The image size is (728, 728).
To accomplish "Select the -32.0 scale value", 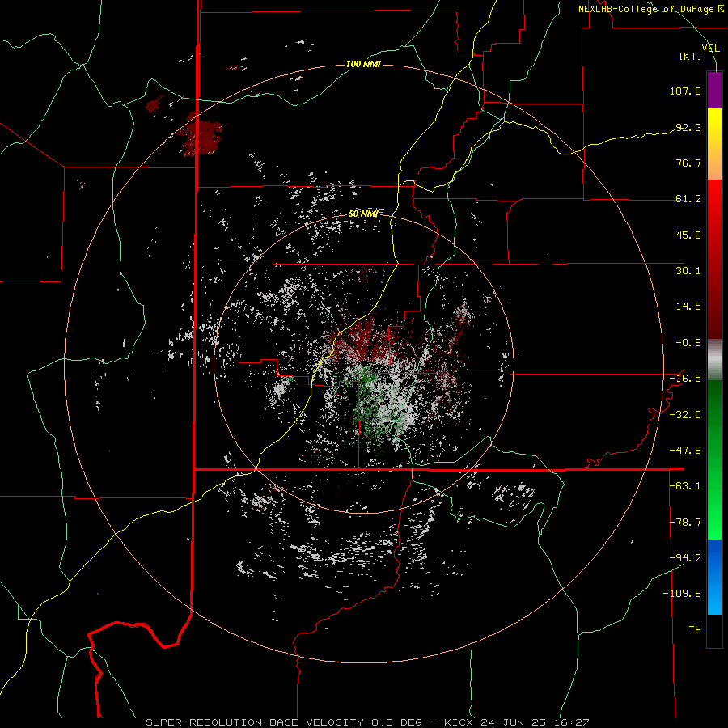I will 685,415.
